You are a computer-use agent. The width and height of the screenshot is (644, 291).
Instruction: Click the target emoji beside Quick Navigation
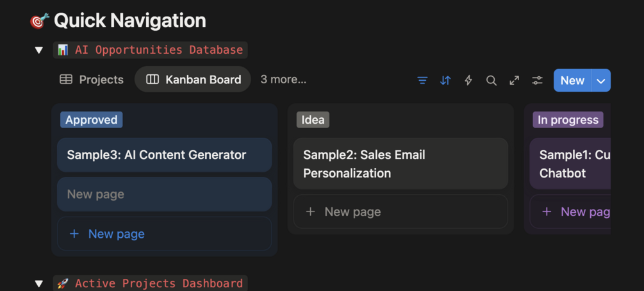click(x=40, y=21)
